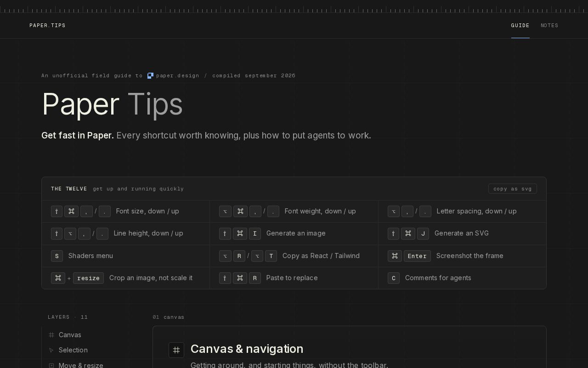Click the "Crop an image, not scale it" label
Viewport: 588px width, 368px height.
[151, 278]
